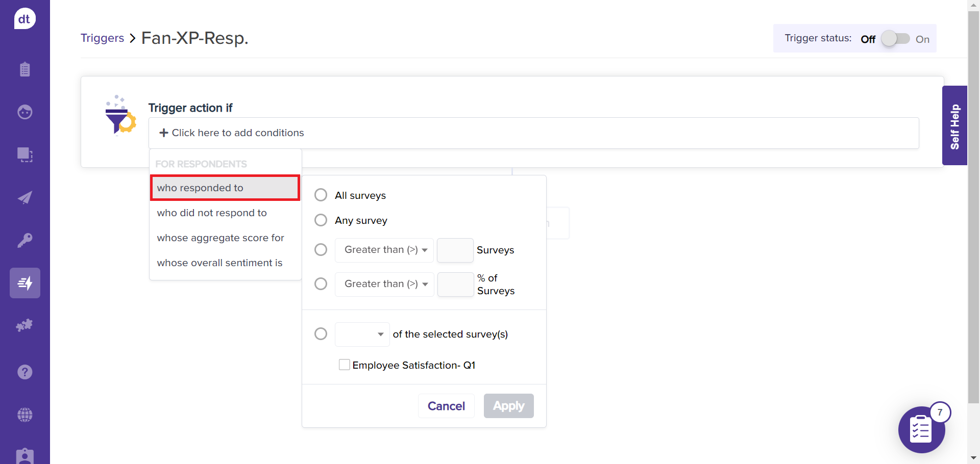Click the question mark help icon
Viewport: 980px width, 464px height.
click(24, 372)
